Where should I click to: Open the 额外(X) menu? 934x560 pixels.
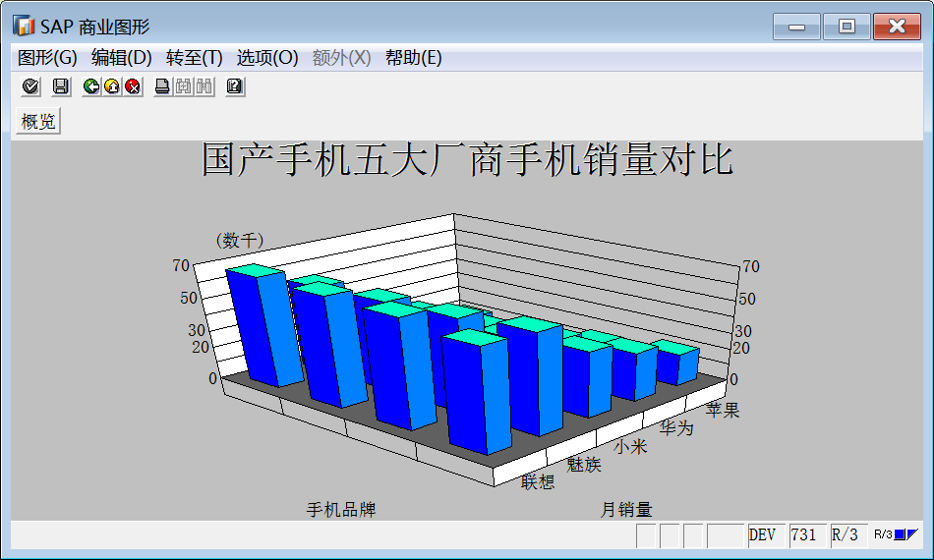coord(341,58)
